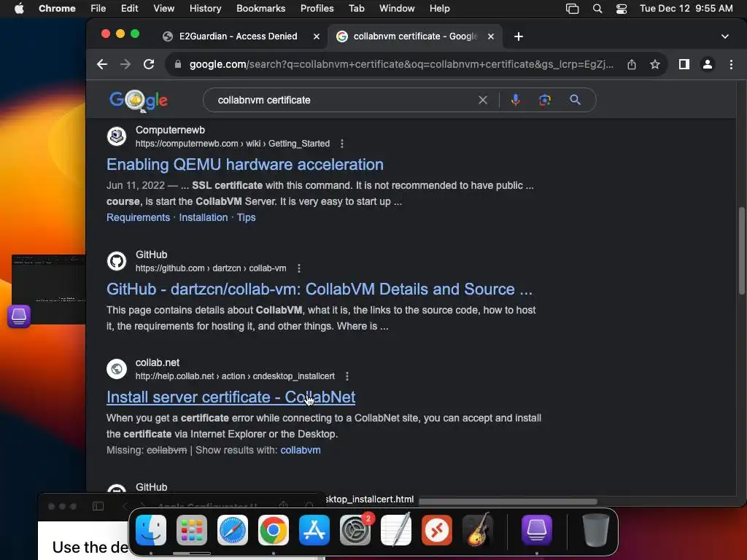The image size is (747, 560).
Task: Open Google Chrome from the Dock
Action: 274,530
